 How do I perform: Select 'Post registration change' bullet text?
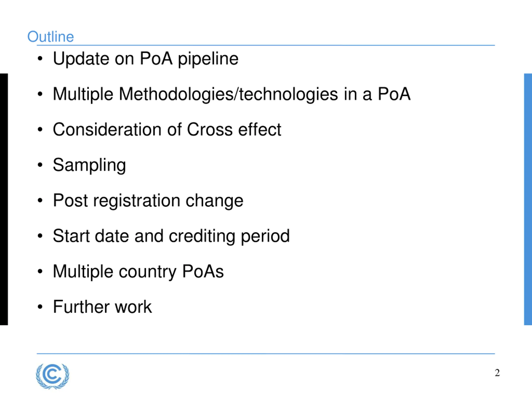(148, 201)
